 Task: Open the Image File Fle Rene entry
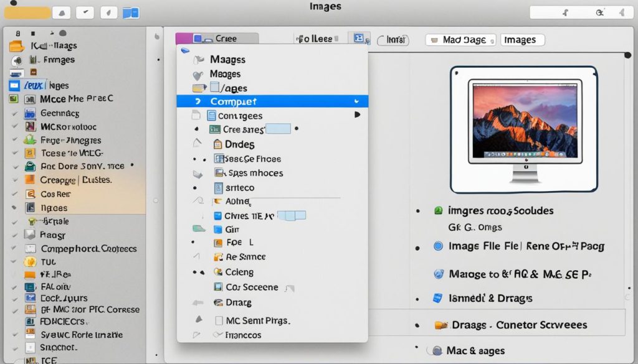click(x=526, y=246)
